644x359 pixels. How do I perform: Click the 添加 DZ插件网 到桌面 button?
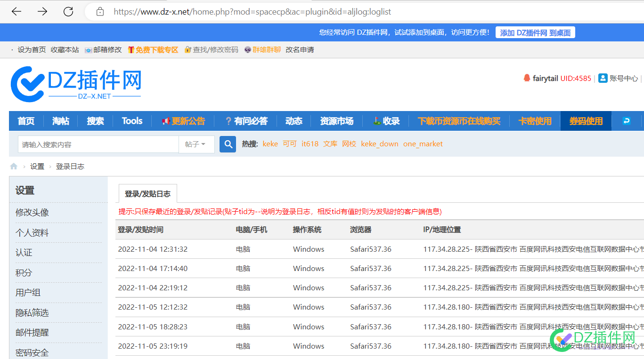point(535,32)
